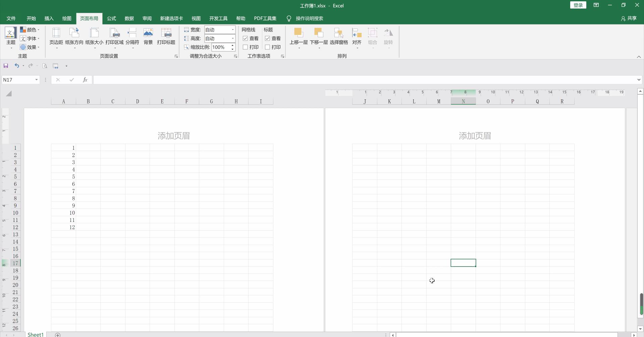Open the Themes (主题) gallery
This screenshot has width=644, height=337.
(11, 38)
